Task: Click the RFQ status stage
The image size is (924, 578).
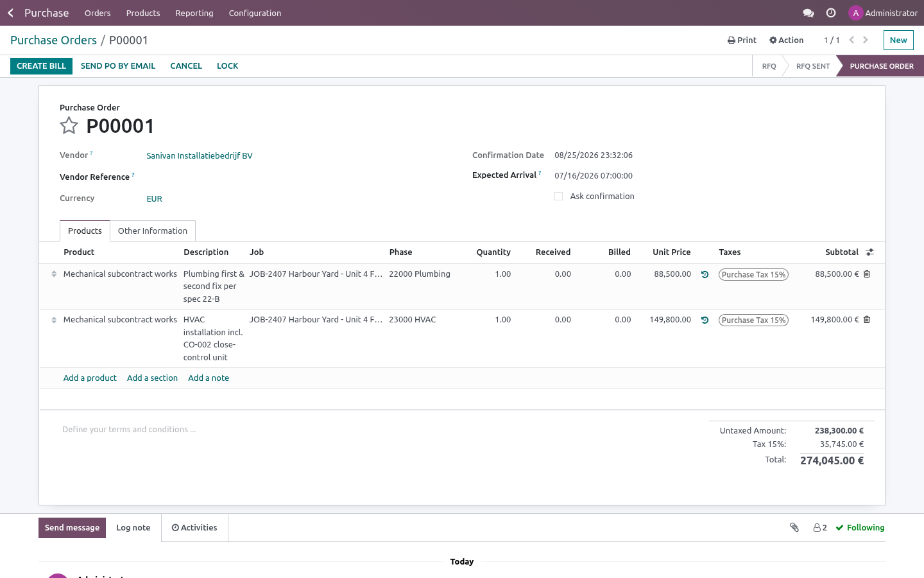Action: pos(769,66)
